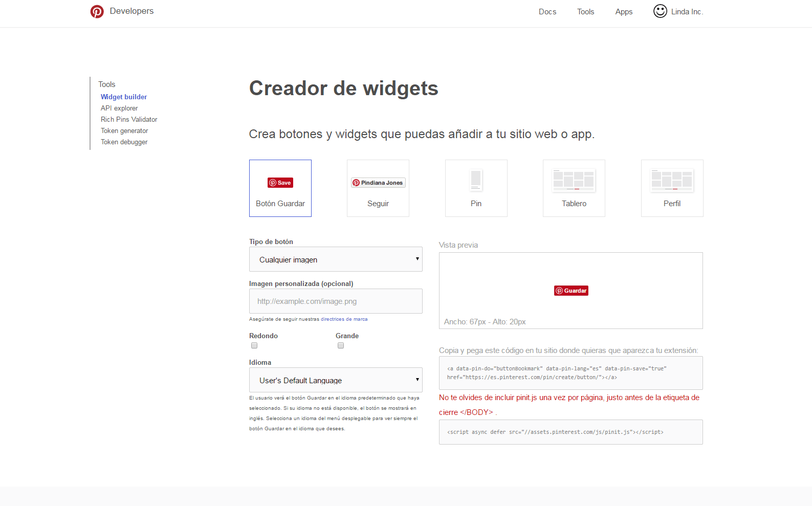Screen dimensions: 812x506
Task: Open the Linda Inc. account menu
Action: [x=687, y=12]
